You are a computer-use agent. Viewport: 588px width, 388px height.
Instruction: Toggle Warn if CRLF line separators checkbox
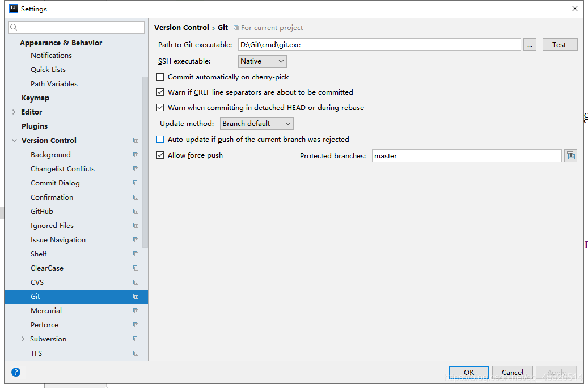point(160,92)
